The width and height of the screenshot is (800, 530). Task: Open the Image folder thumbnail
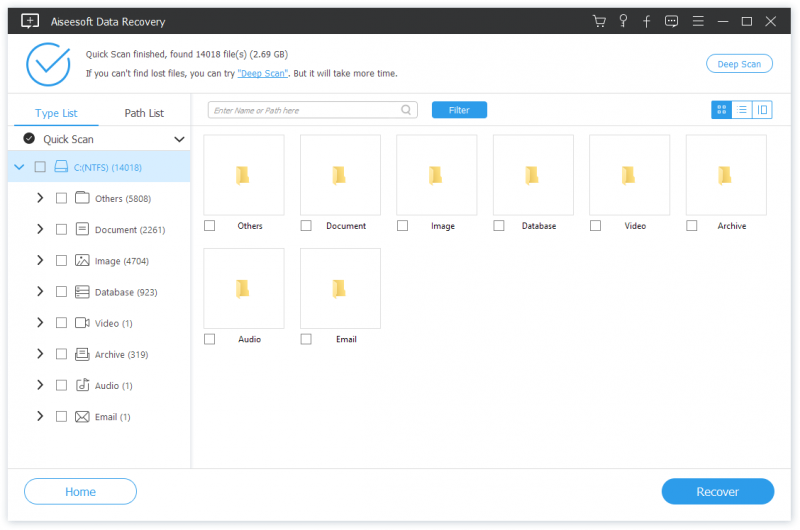(x=437, y=175)
